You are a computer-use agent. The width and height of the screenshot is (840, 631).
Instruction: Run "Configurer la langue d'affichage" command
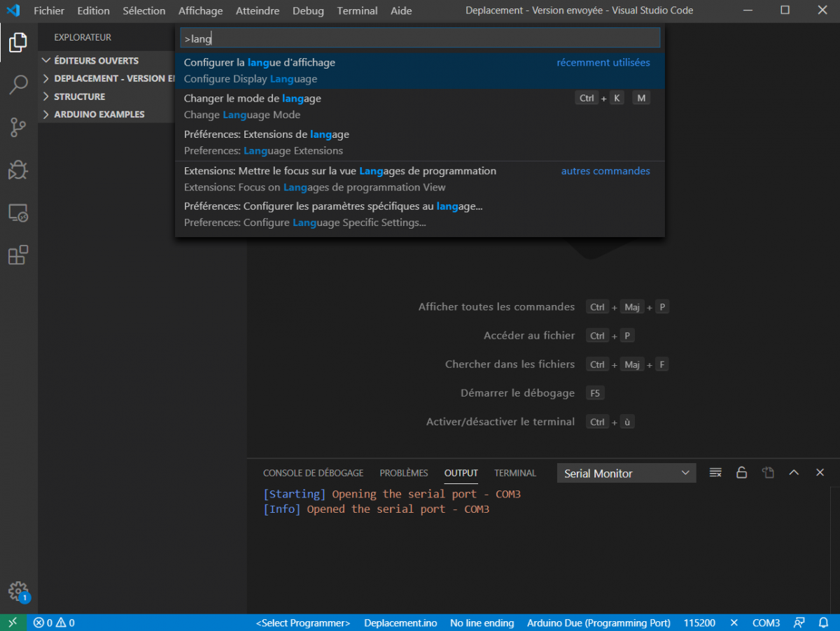click(420, 71)
